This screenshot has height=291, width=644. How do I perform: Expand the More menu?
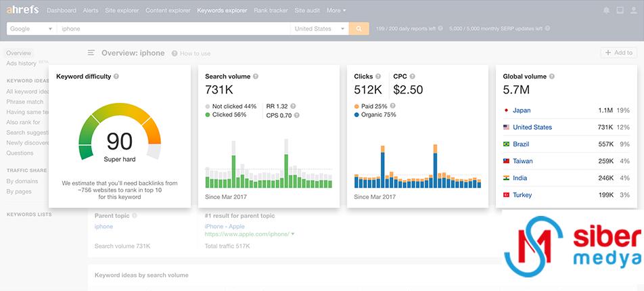pyautogui.click(x=336, y=10)
